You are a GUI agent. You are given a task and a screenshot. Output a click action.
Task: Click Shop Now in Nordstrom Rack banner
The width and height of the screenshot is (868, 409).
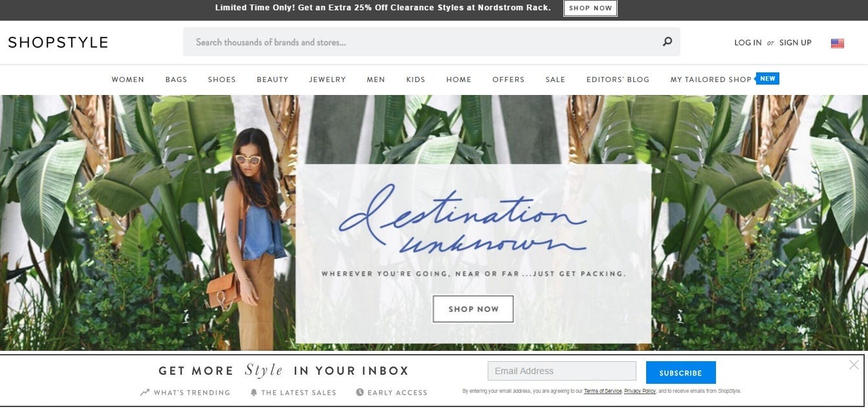591,8
